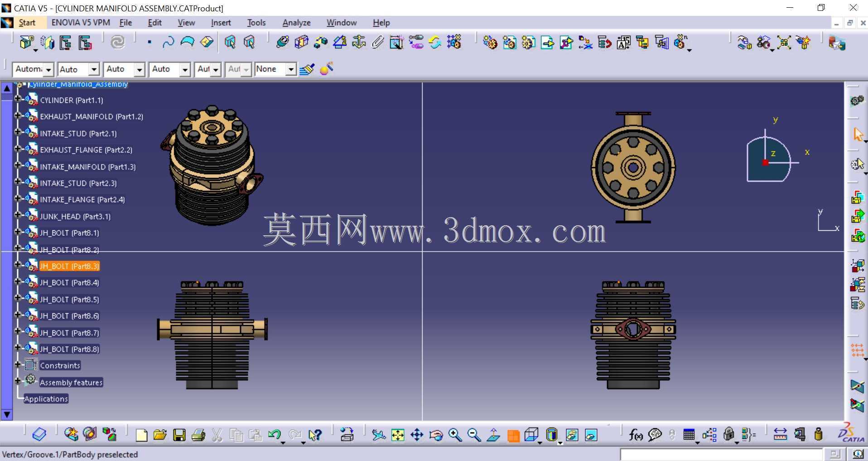The width and height of the screenshot is (868, 461).
Task: Open the Formula f(x) tool
Action: point(636,435)
